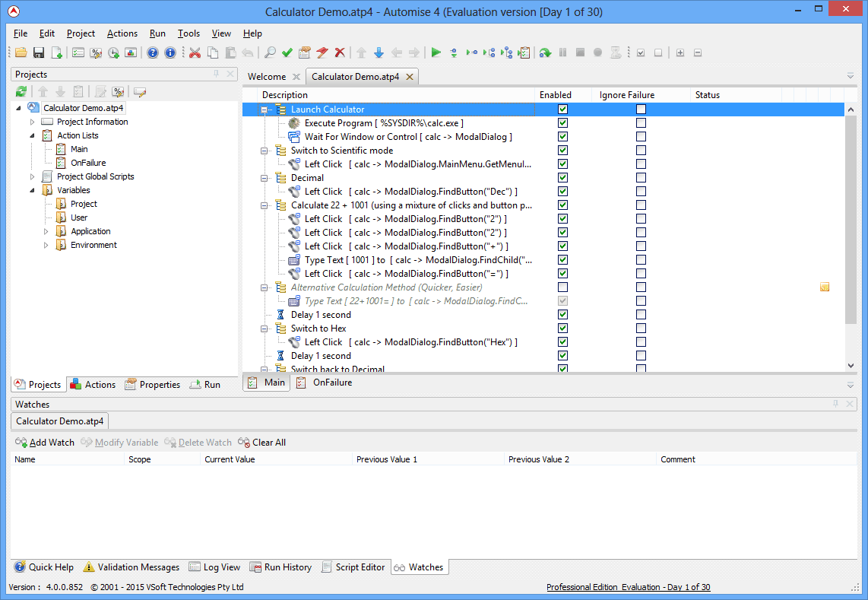Open the Tools menu
Screen dimensions: 868x600
(188, 33)
